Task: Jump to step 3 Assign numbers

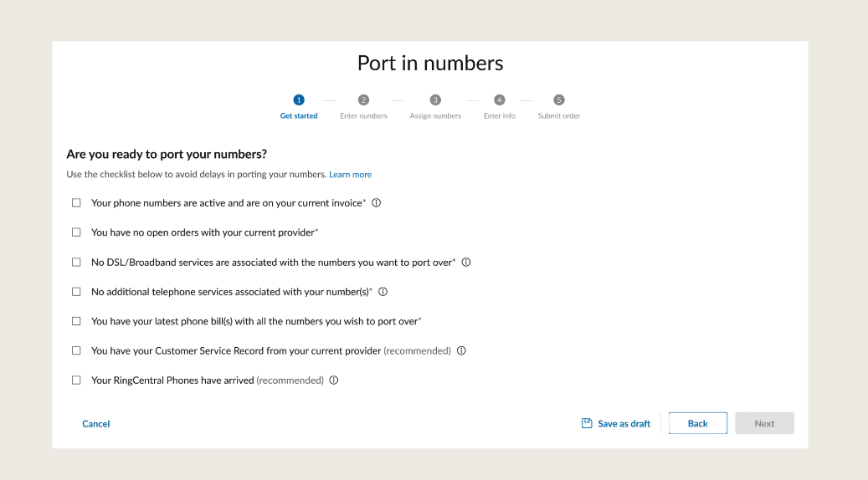Action: click(x=435, y=100)
